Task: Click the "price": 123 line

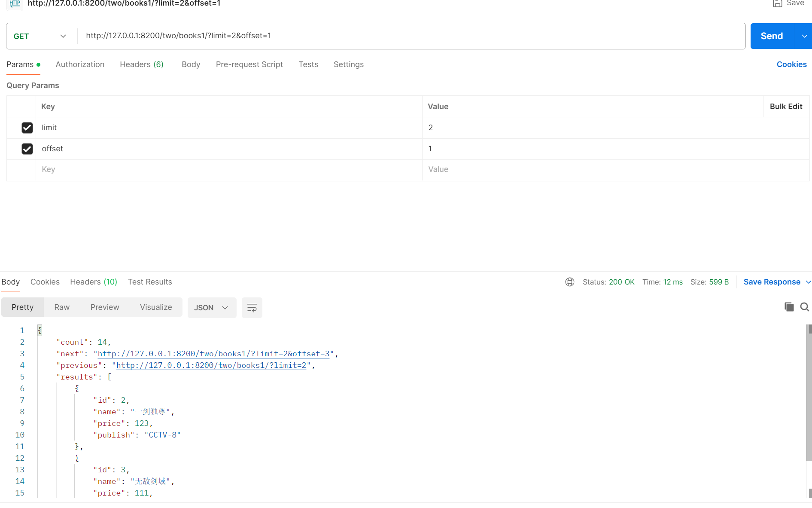Action: 123,423
